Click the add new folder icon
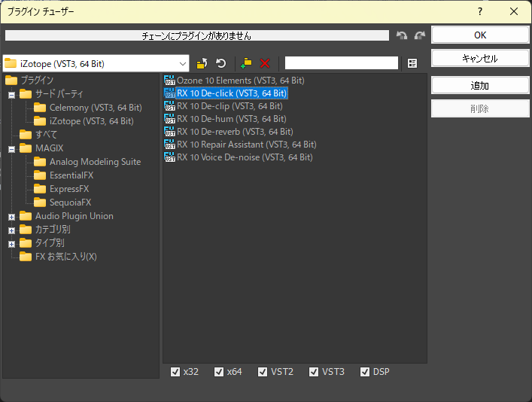The image size is (532, 402). tap(246, 63)
